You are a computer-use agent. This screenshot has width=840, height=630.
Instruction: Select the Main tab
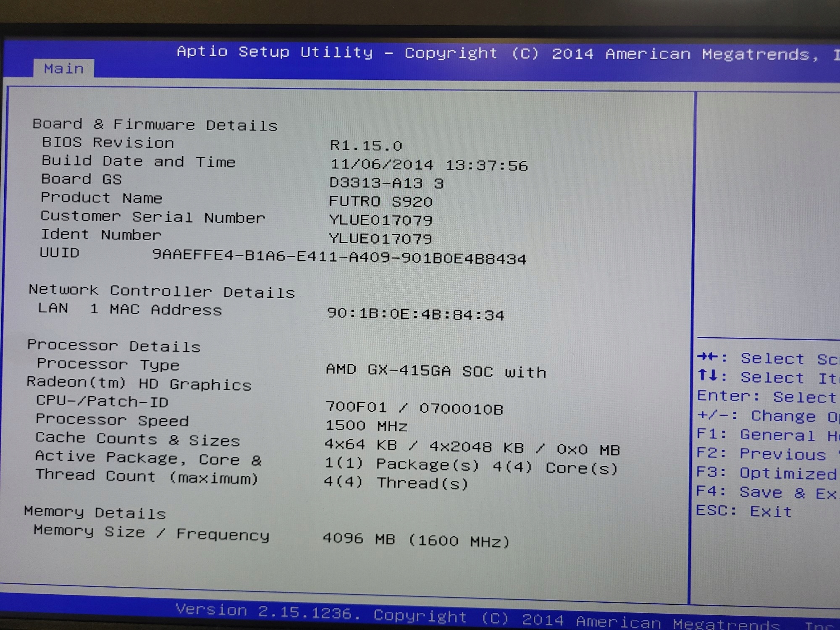pyautogui.click(x=64, y=68)
